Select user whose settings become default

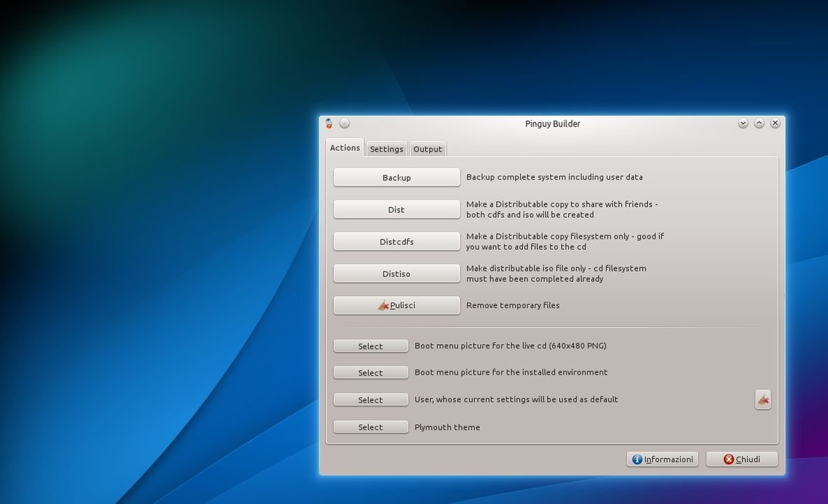click(x=370, y=400)
